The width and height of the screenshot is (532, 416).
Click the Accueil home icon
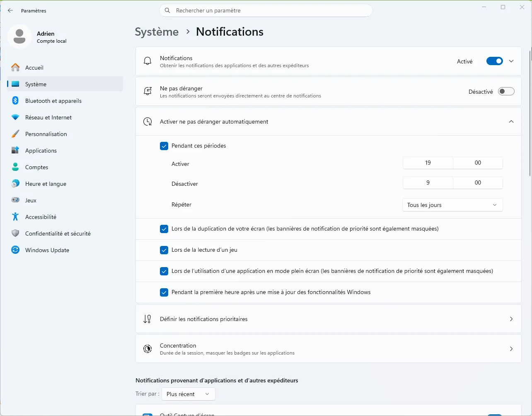15,67
